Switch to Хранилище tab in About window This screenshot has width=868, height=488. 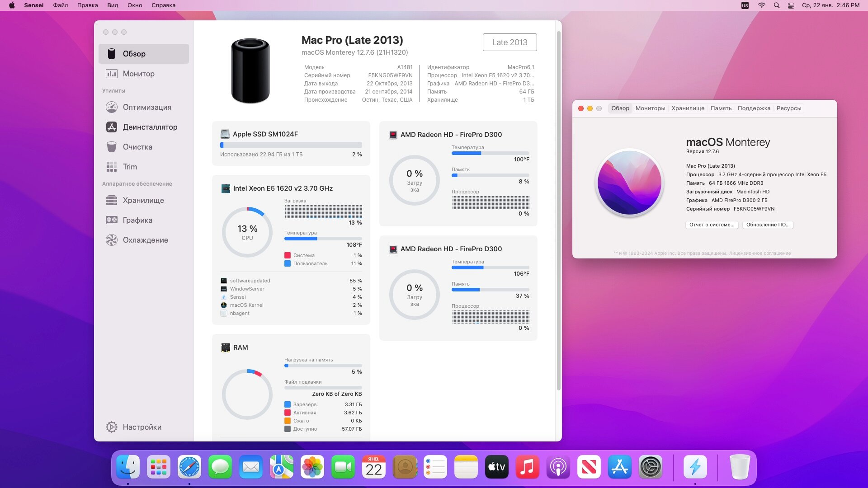pos(688,108)
